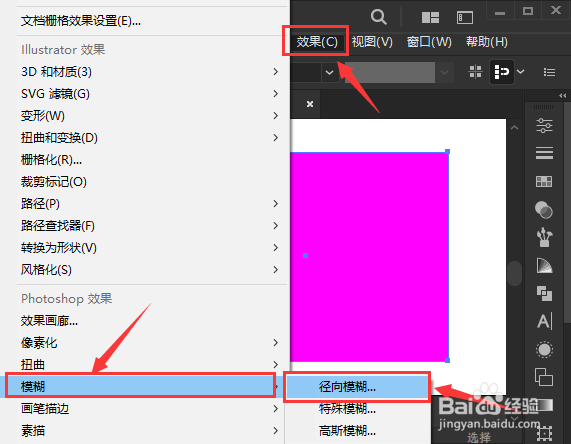Viewport: 571px width, 444px height.
Task: Open the control bar list menu icon
Action: click(549, 72)
